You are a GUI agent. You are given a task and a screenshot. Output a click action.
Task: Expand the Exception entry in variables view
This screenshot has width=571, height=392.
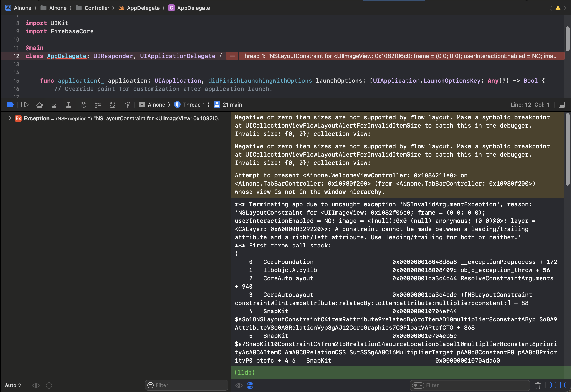click(10, 118)
